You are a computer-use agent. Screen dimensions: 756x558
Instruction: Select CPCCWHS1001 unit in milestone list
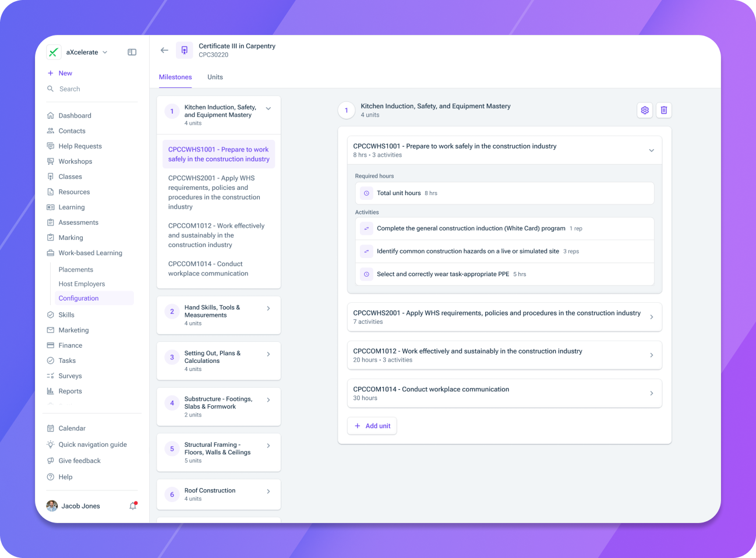click(218, 154)
